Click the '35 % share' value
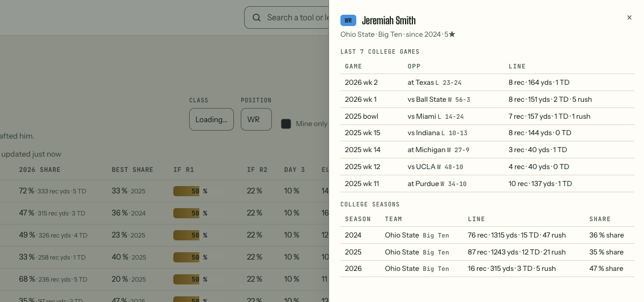 [x=606, y=252]
